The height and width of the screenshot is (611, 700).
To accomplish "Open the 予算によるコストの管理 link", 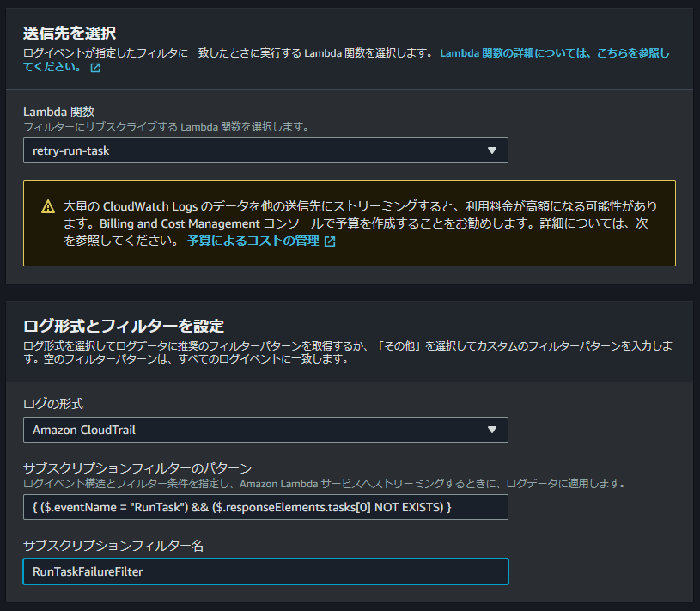I will [x=253, y=241].
